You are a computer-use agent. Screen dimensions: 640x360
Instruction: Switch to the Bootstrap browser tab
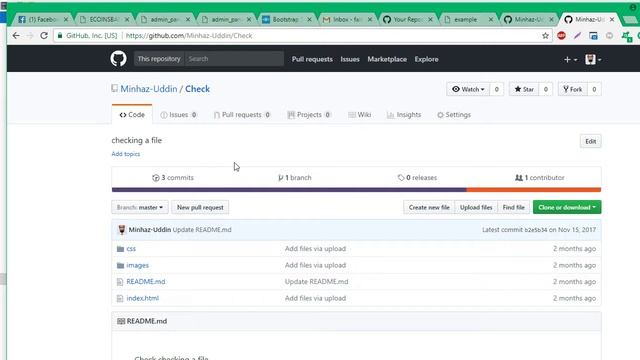click(286, 19)
